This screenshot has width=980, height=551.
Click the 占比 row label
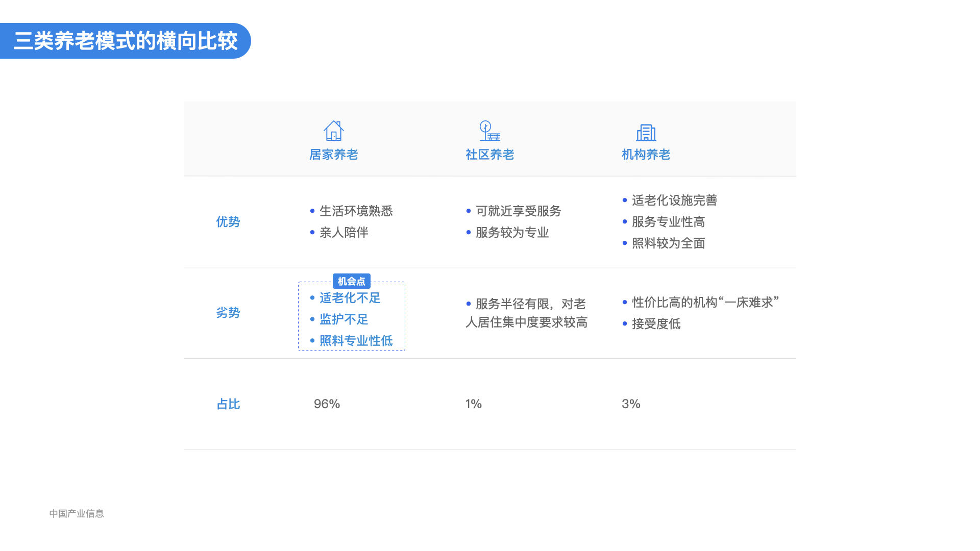click(x=228, y=404)
